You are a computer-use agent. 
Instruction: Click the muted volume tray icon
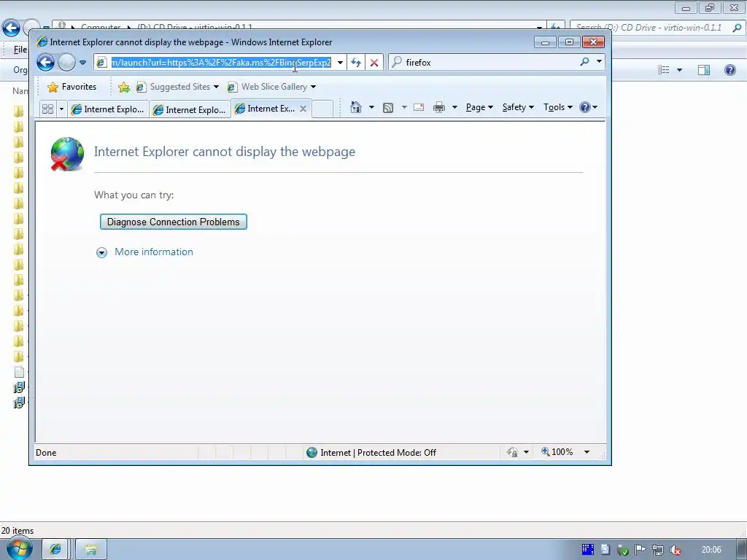pyautogui.click(x=676, y=550)
